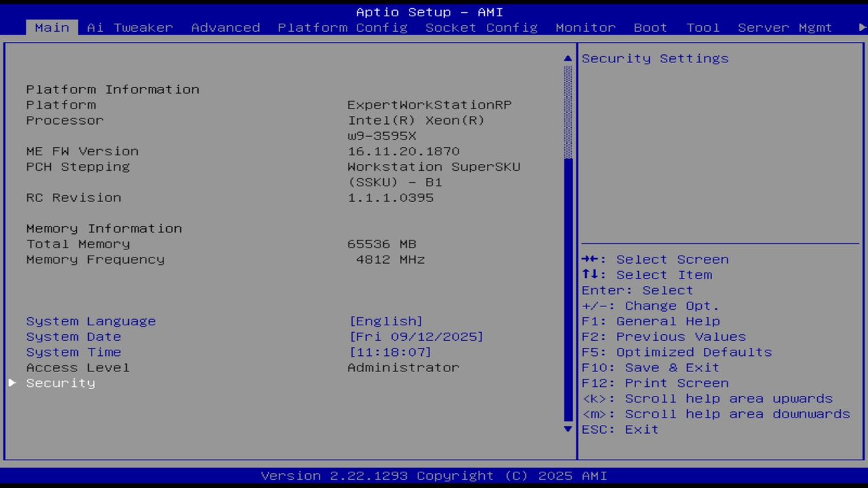Viewport: 868px width, 488px height.
Task: Return to the Main tab
Action: pyautogui.click(x=51, y=28)
